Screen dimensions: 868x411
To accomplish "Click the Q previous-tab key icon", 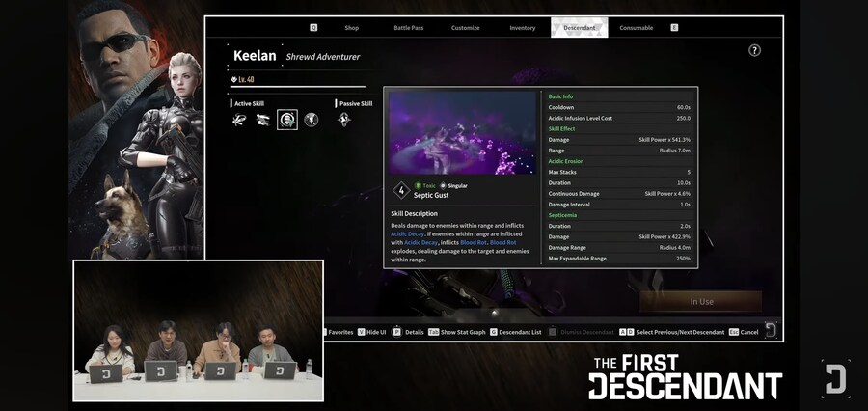I will click(313, 28).
